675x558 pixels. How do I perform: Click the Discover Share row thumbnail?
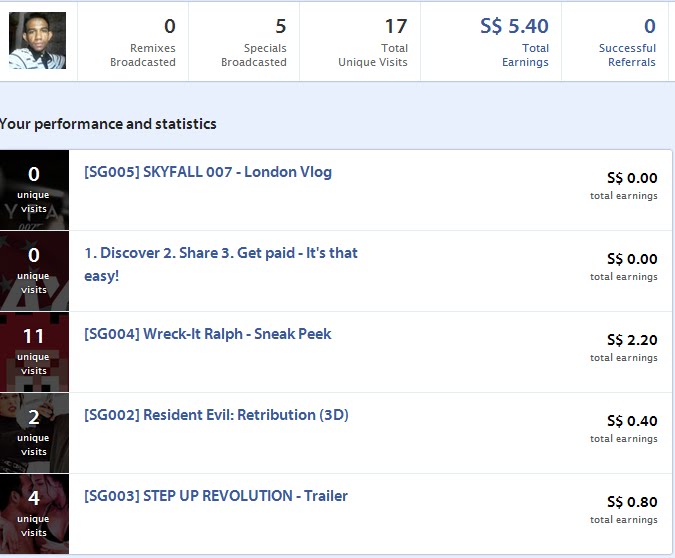click(34, 271)
